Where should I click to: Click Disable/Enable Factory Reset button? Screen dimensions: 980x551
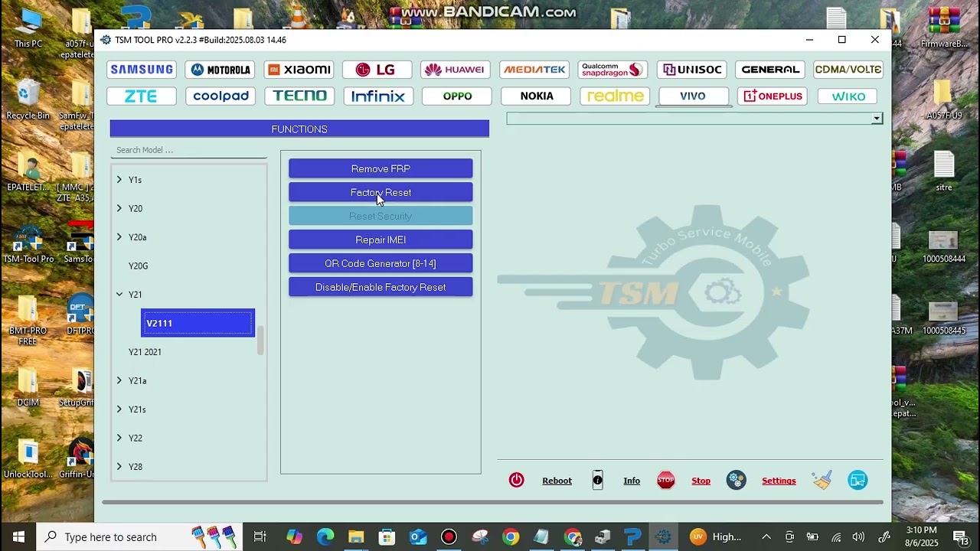(x=381, y=287)
